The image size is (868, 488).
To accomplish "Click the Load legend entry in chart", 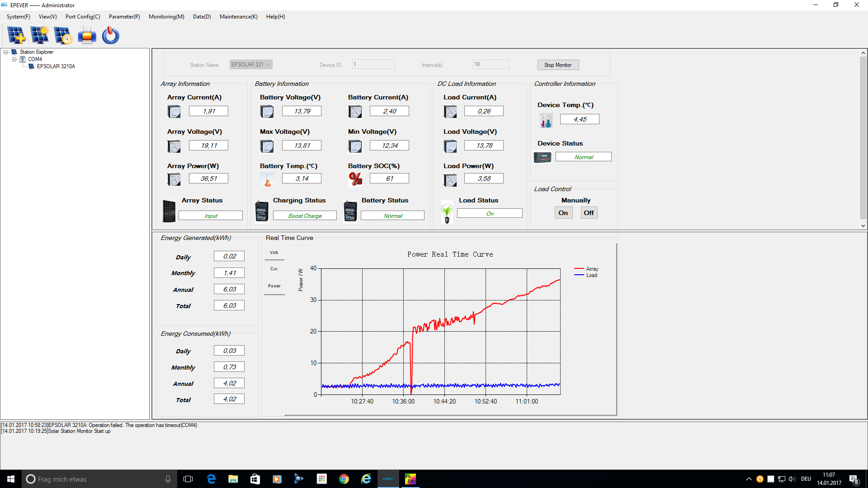I will pos(586,275).
